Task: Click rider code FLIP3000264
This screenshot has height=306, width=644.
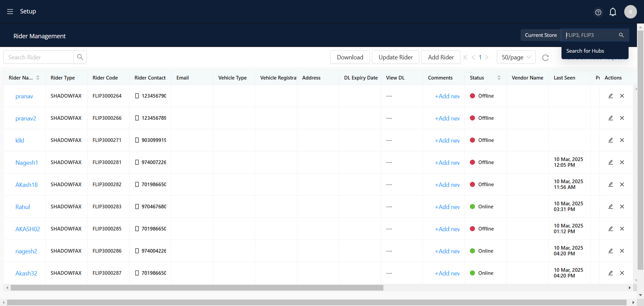Action: (x=107, y=96)
